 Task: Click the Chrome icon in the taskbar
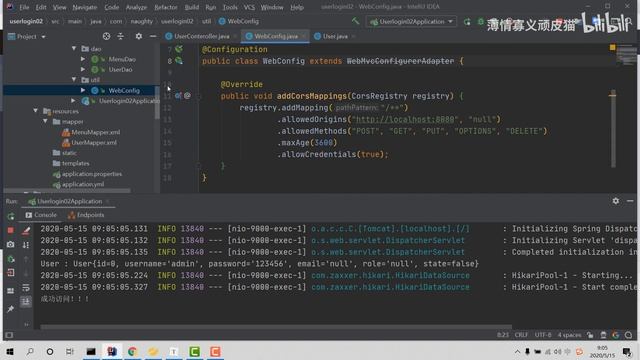click(x=132, y=351)
